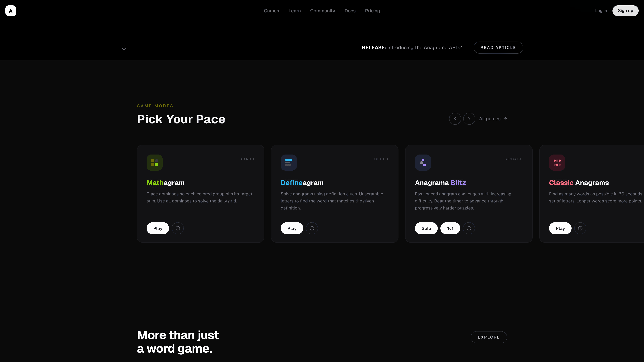Play Mathagram

[x=158, y=228]
